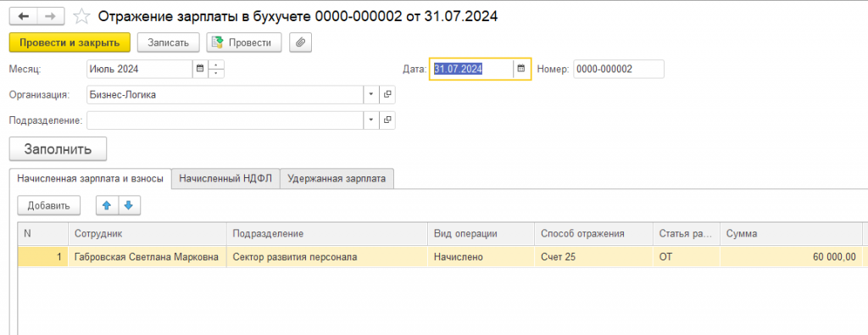Click the Номер field 0000-000002
Viewport: 868px width, 335px height.
[618, 70]
